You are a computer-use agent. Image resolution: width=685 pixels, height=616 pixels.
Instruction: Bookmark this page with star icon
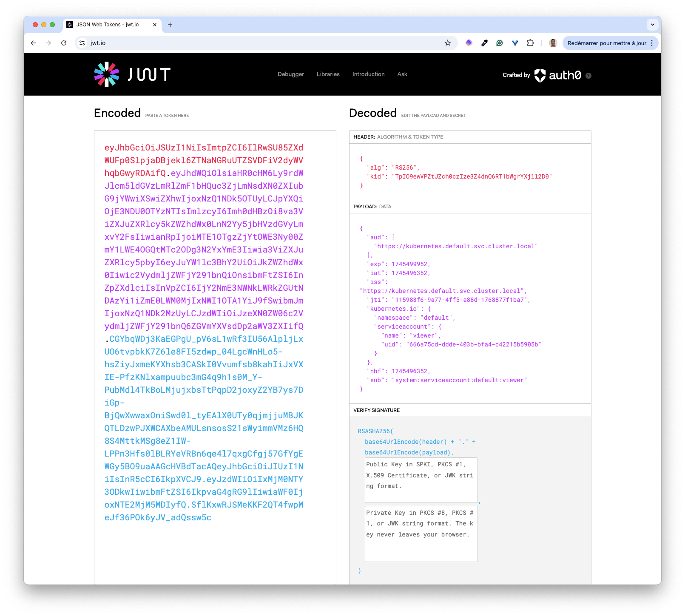point(447,43)
